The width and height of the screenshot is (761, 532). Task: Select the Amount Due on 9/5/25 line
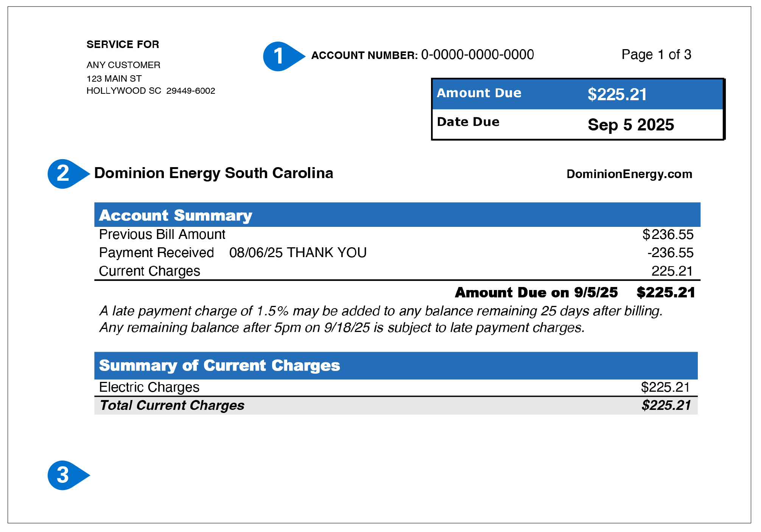point(575,292)
